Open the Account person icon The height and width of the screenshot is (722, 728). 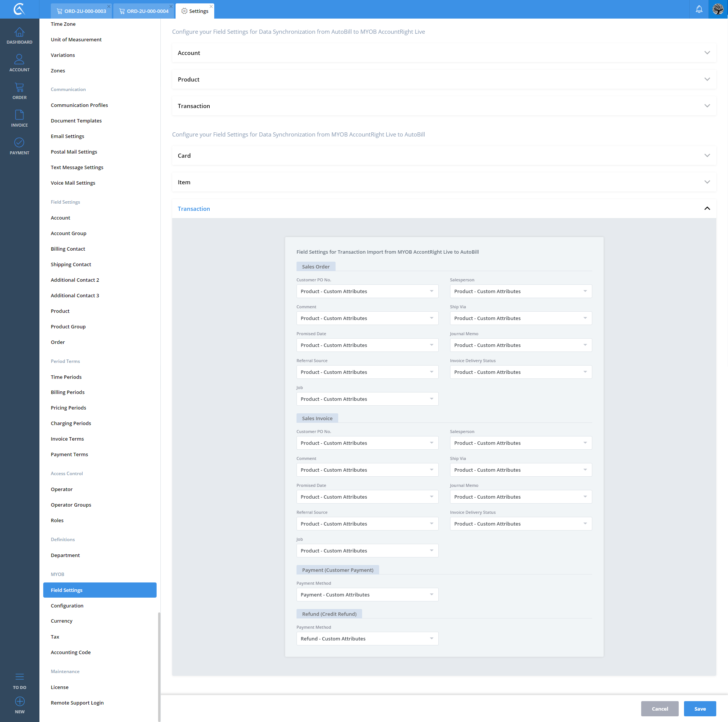click(19, 60)
